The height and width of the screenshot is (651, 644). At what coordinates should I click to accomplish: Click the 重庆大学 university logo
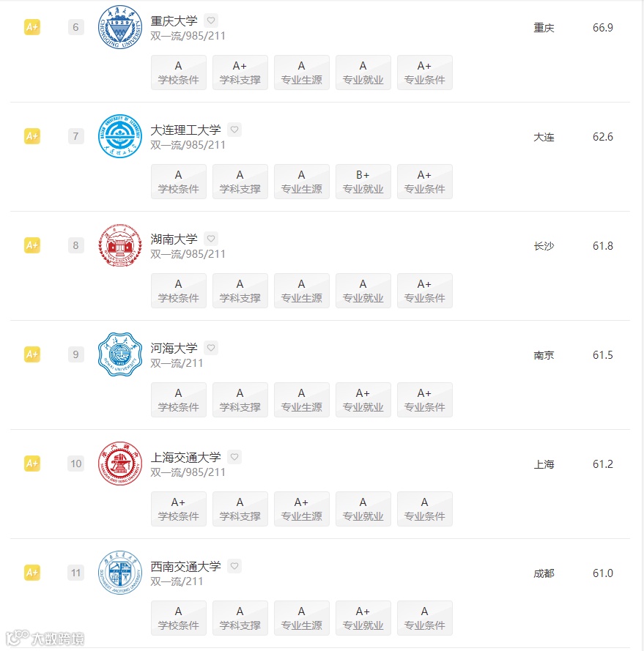coord(120,27)
